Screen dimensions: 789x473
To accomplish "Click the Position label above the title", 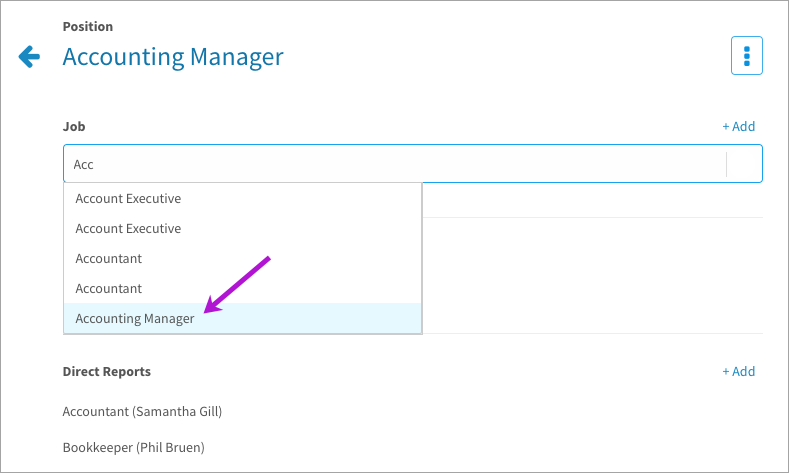I will 88,27.
